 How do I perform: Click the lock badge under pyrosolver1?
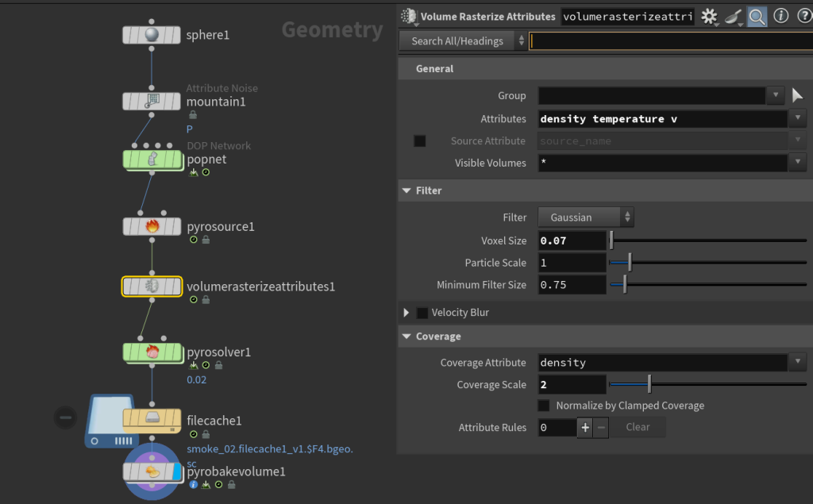click(219, 365)
